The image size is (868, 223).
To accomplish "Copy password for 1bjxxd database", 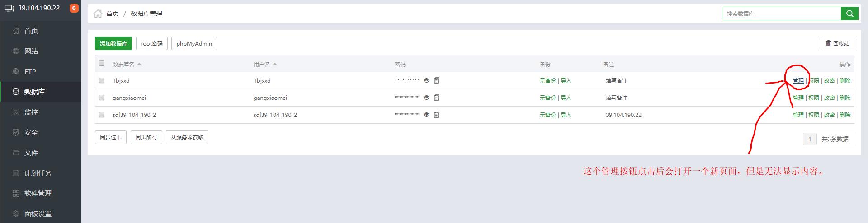I will (437, 80).
